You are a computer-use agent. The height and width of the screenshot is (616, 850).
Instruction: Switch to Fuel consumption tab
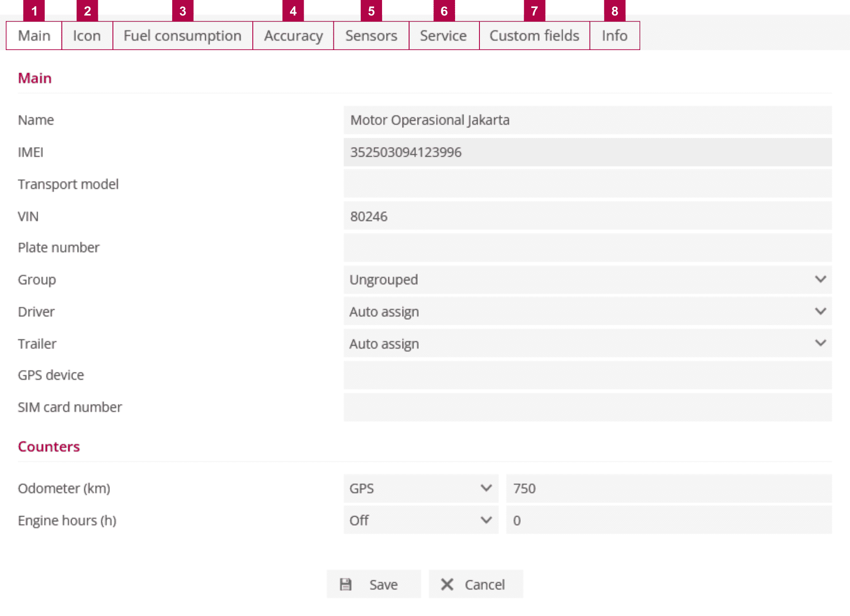coord(182,36)
